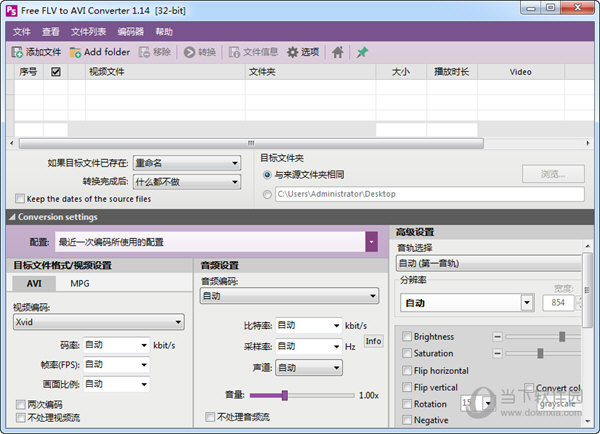Open 转换完成后 dropdown (什么都不做)

coord(187,182)
